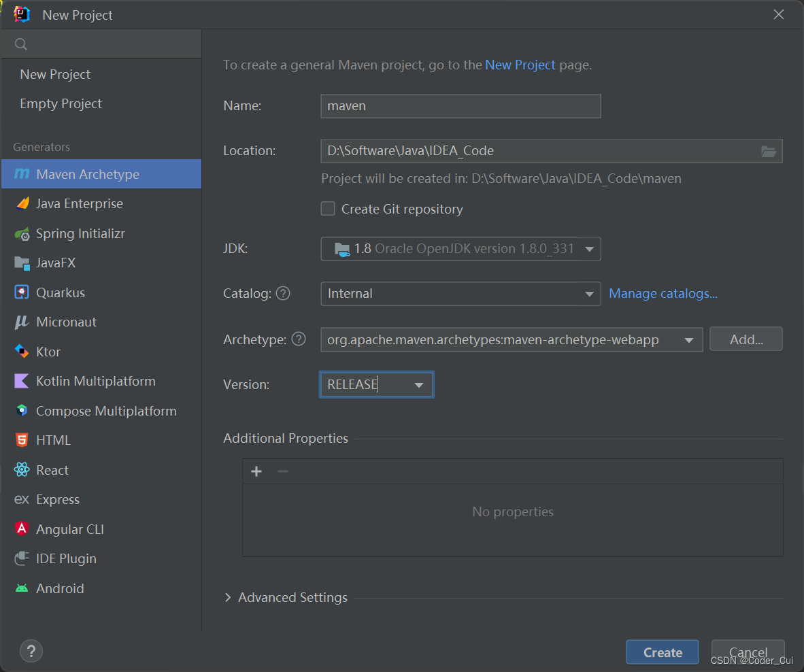Open the Manage catalogs link
The image size is (804, 672).
click(x=663, y=293)
